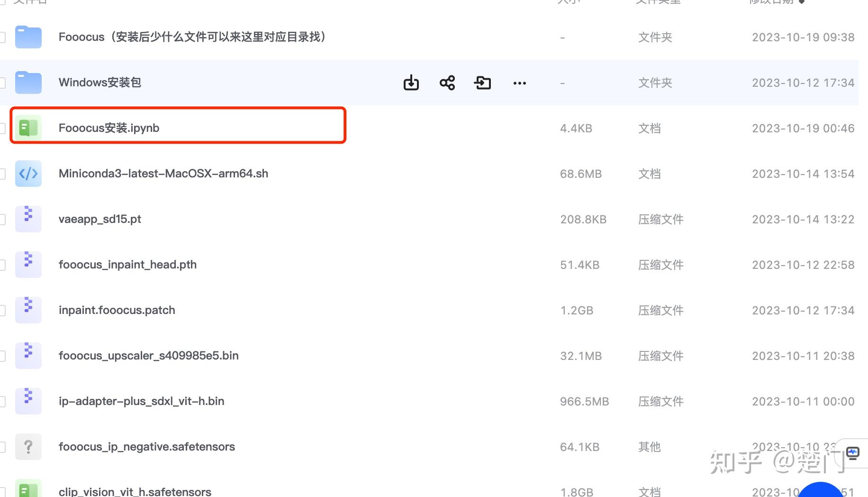
Task: Share the Windows安装包 folder
Action: (447, 83)
